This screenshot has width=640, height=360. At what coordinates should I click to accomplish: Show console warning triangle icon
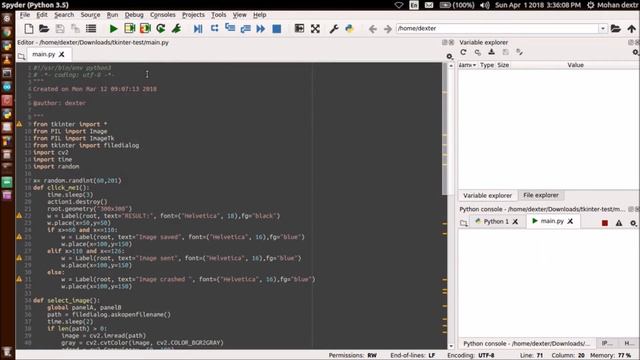(619, 223)
